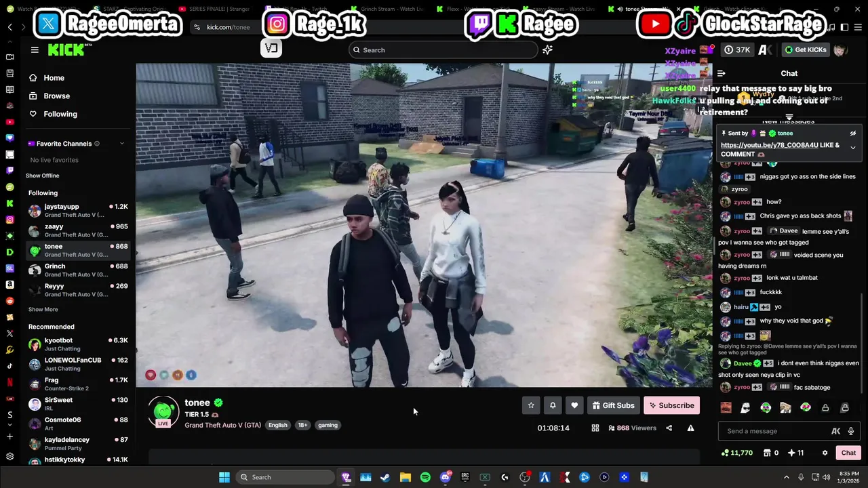
Task: Toggle follow heart for tonee
Action: pos(574,405)
